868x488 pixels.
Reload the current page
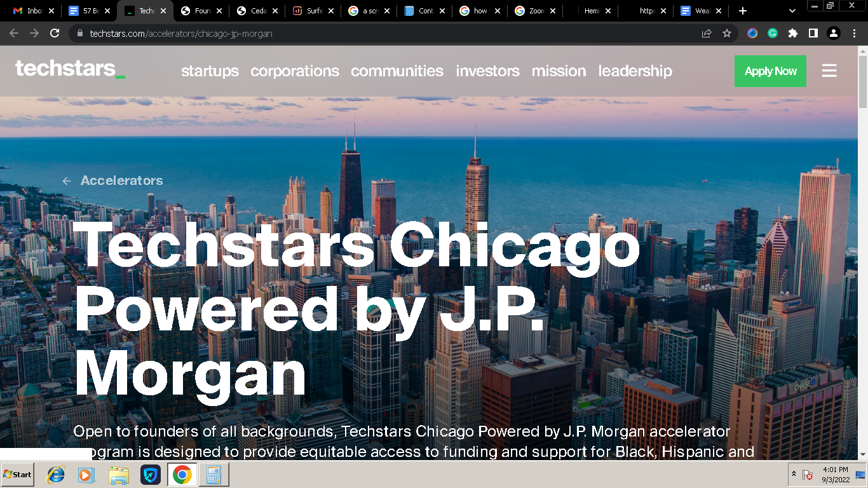pos(55,33)
